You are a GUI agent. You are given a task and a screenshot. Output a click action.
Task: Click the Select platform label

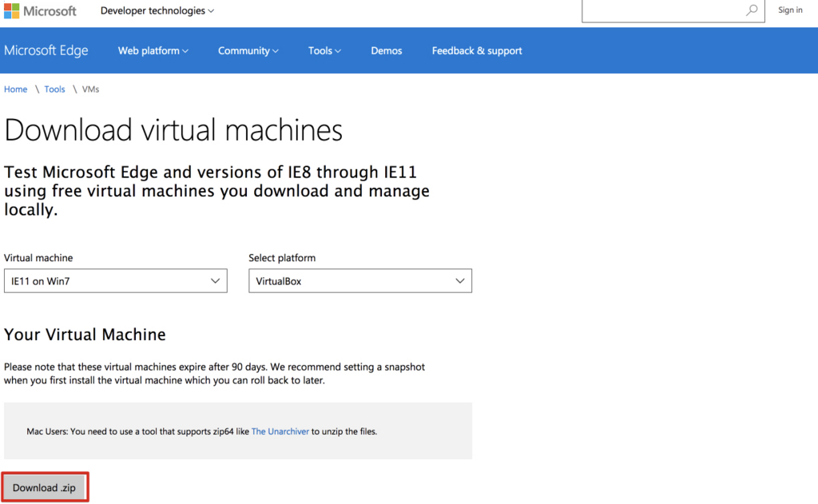[x=282, y=258]
